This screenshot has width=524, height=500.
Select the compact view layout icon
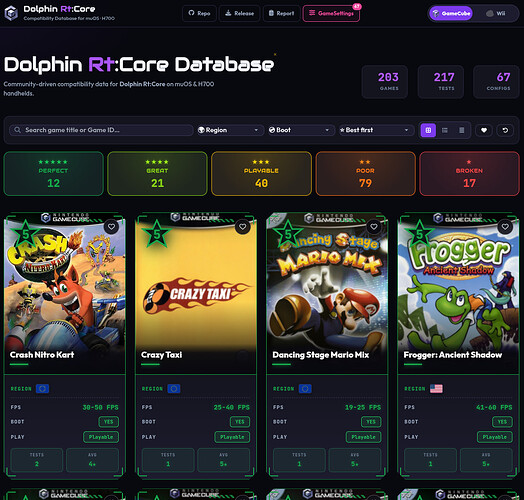click(462, 130)
